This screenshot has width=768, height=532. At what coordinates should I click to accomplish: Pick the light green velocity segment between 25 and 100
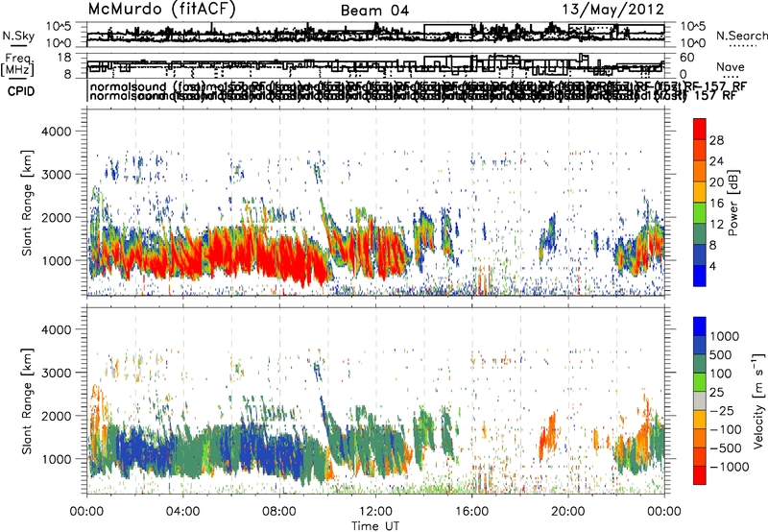[x=700, y=382]
